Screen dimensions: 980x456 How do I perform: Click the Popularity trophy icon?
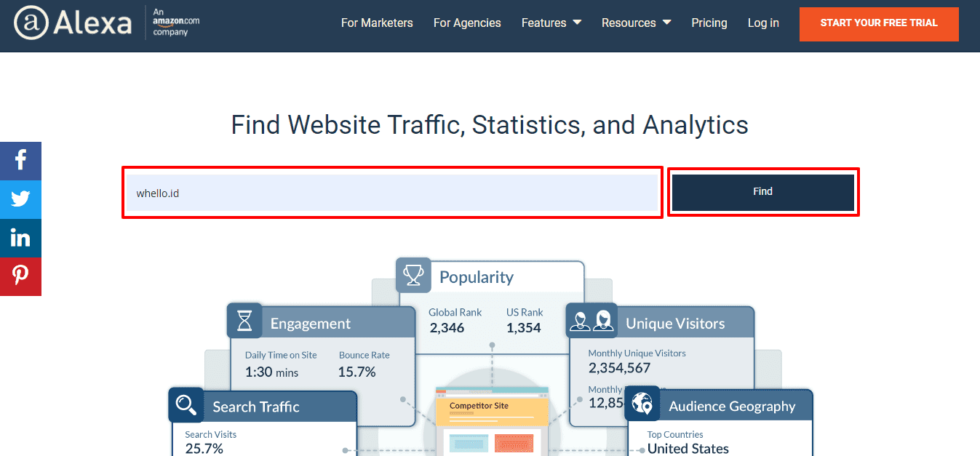[x=413, y=276]
